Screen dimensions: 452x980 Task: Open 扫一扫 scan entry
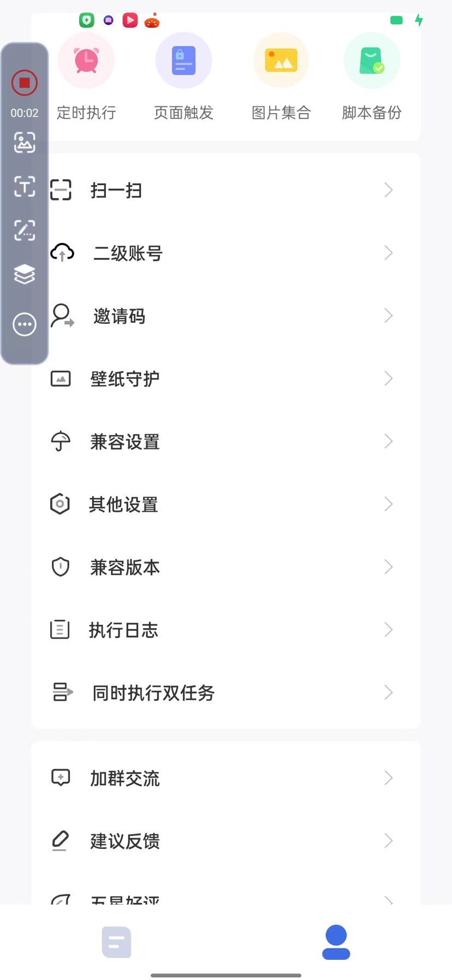pyautogui.click(x=116, y=191)
